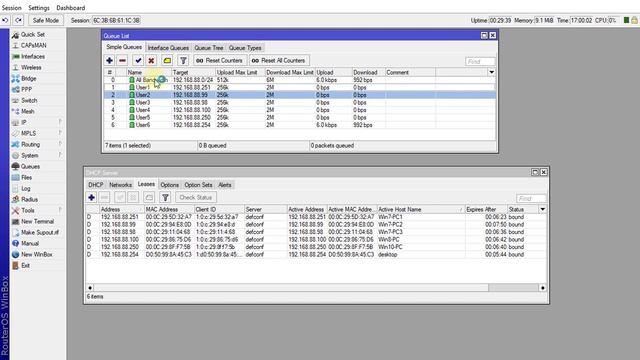Click Exit in sidebar
Screen dimensions: 640x360
25,266
